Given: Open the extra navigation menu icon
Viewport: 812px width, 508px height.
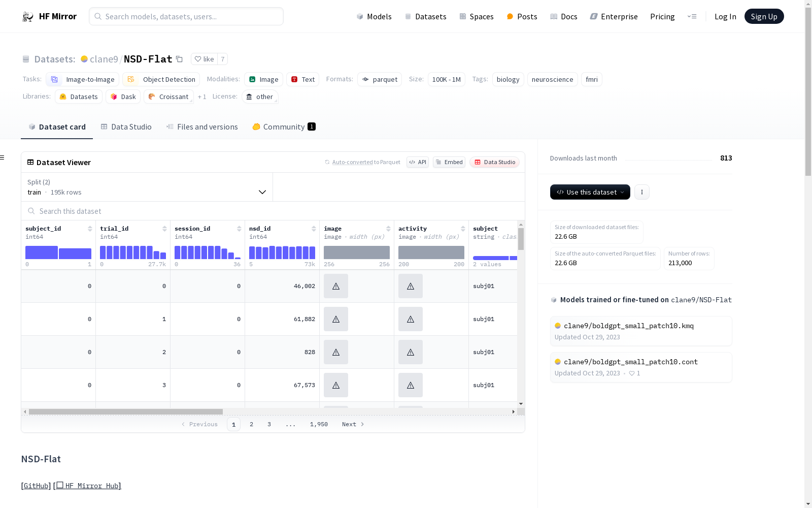Looking at the screenshot, I should 692,16.
